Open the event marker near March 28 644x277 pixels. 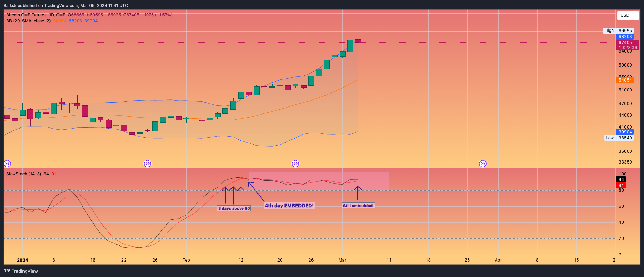pyautogui.click(x=483, y=164)
